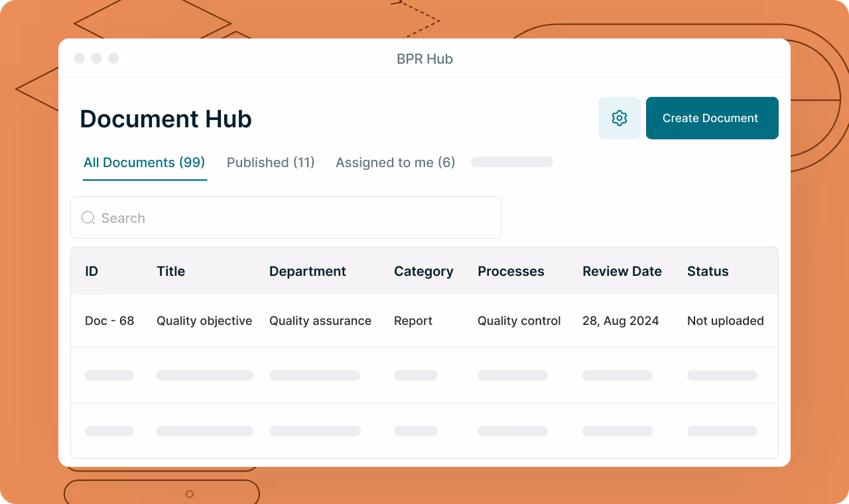Click the Title column header
The image size is (849, 504).
pos(170,271)
